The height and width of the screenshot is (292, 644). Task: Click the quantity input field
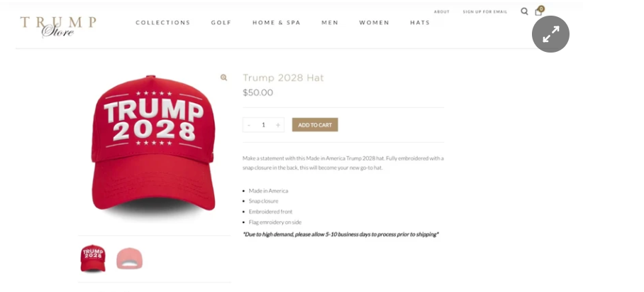point(263,125)
